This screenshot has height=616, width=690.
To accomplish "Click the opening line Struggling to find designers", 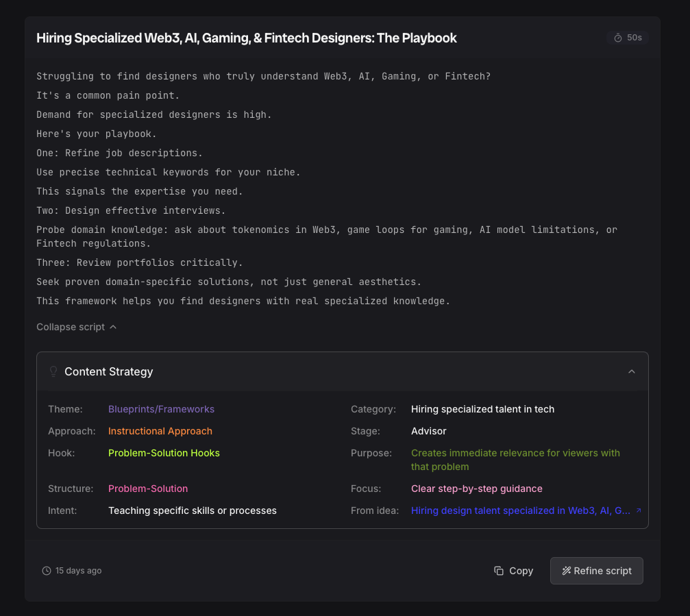I will tap(264, 77).
